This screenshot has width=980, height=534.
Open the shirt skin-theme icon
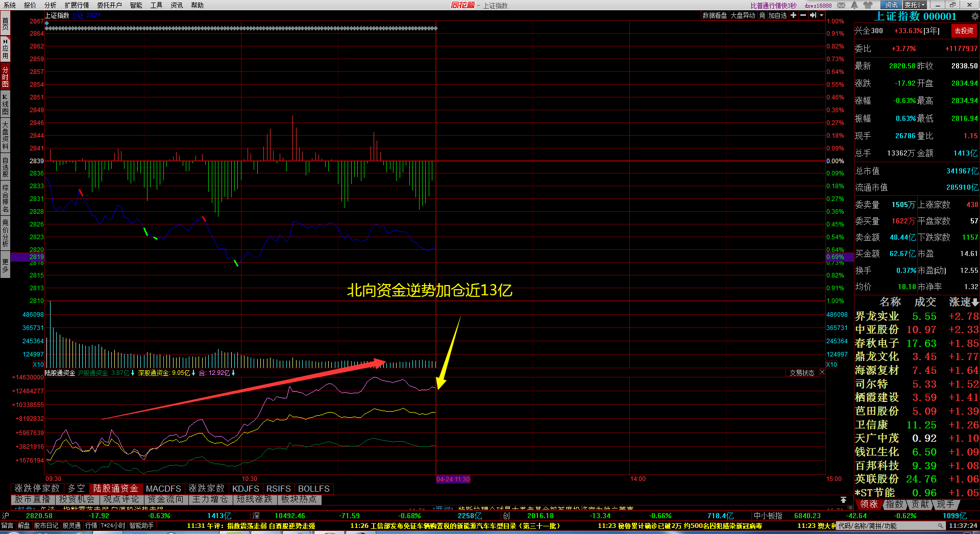pos(868,5)
